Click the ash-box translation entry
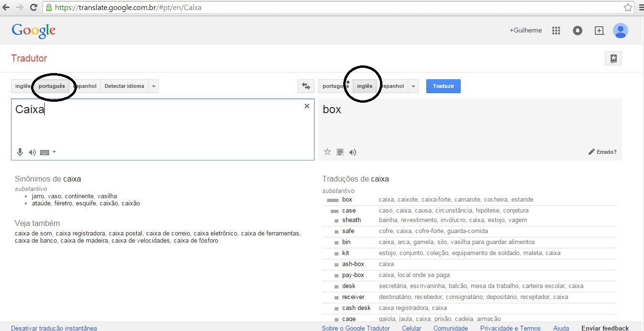Screen dimensions: 644x331 coord(353,264)
